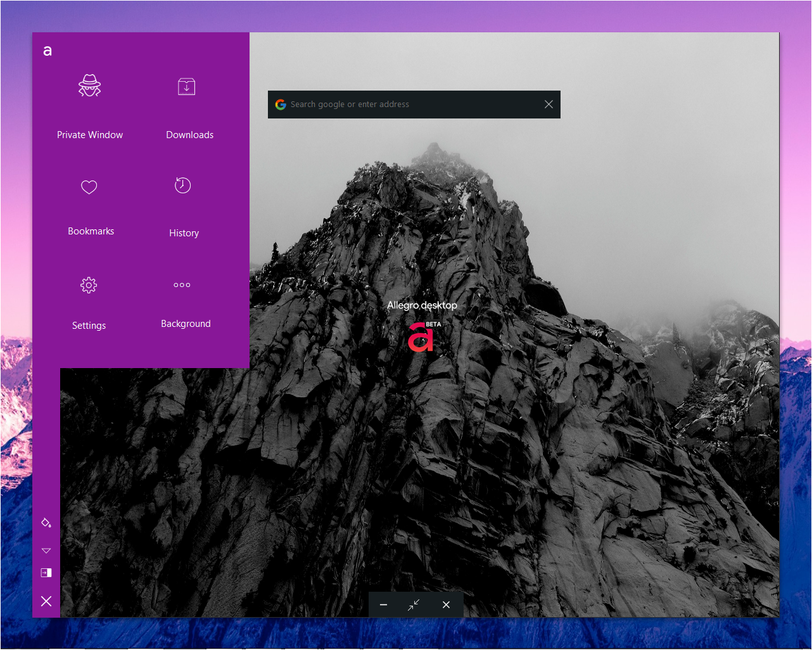
Task: Open Bookmarks via the heart icon
Action: [89, 187]
